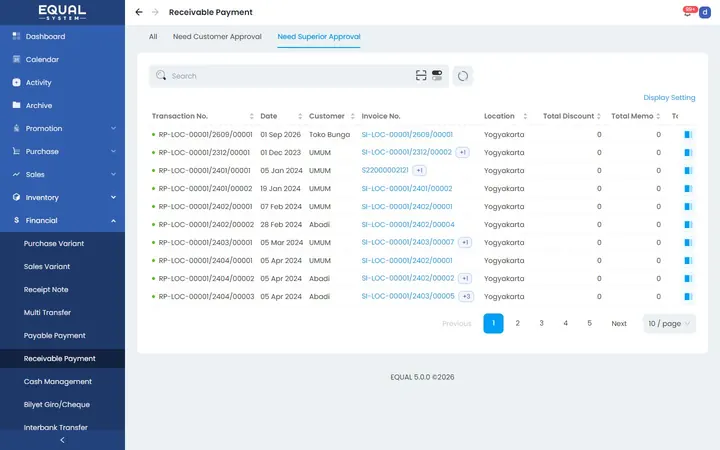The height and width of the screenshot is (450, 720).
Task: Go to page 5
Action: point(589,324)
